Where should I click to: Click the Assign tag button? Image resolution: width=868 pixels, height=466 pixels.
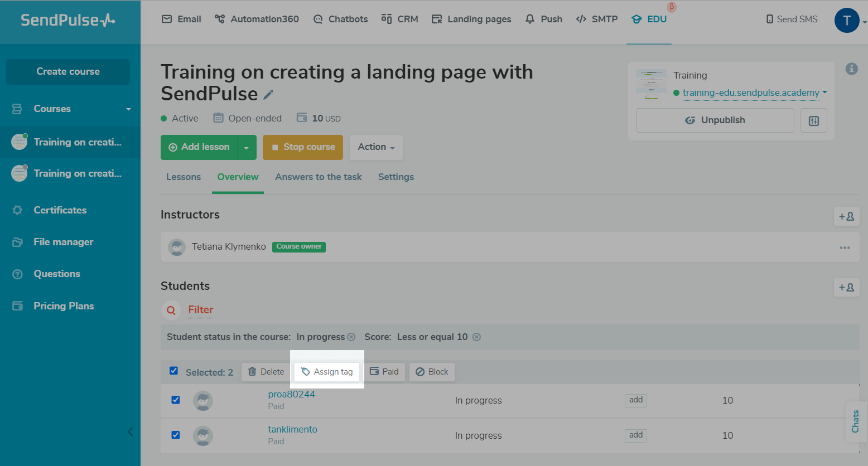click(327, 372)
